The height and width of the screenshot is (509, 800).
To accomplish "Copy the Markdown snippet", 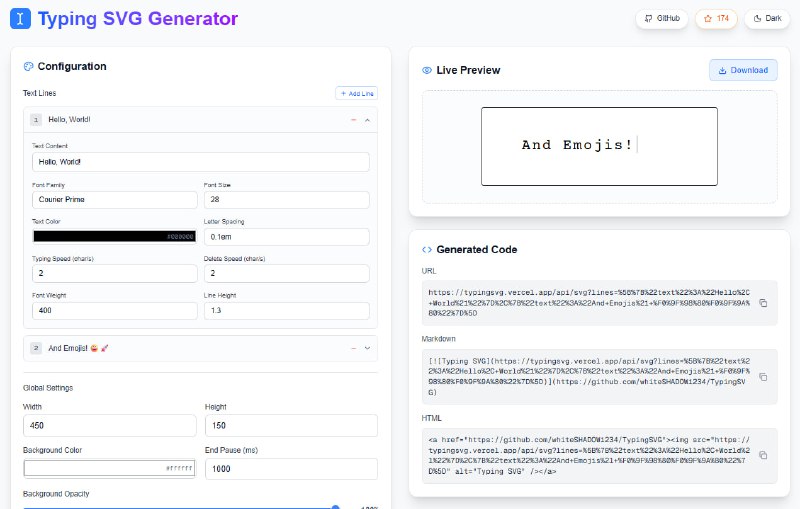I will coord(763,377).
